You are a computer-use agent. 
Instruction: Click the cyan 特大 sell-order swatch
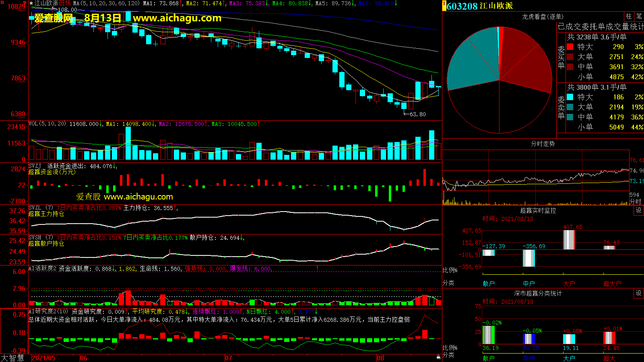click(x=570, y=97)
